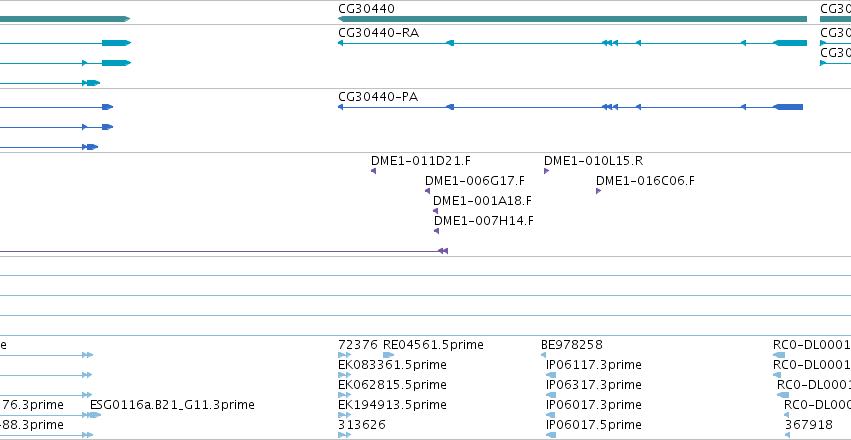Select the purple arrow marker under DME1-016C06.F
851x440 pixels.
(599, 191)
